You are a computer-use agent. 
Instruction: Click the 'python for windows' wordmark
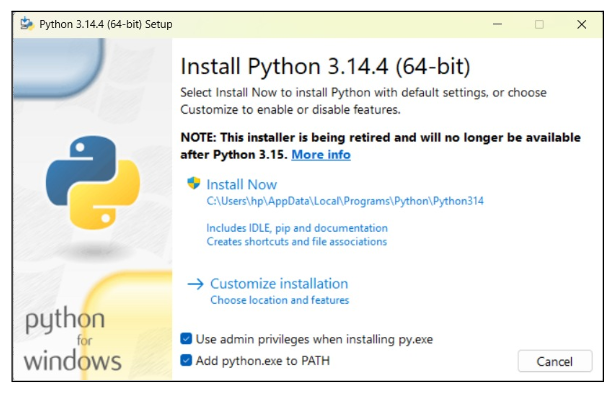pyautogui.click(x=68, y=340)
